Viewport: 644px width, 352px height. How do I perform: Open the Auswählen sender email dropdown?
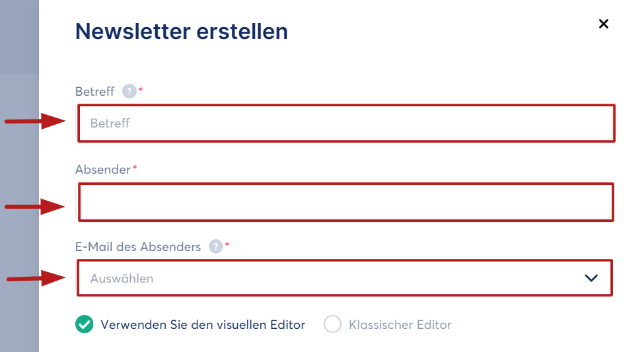(x=345, y=277)
